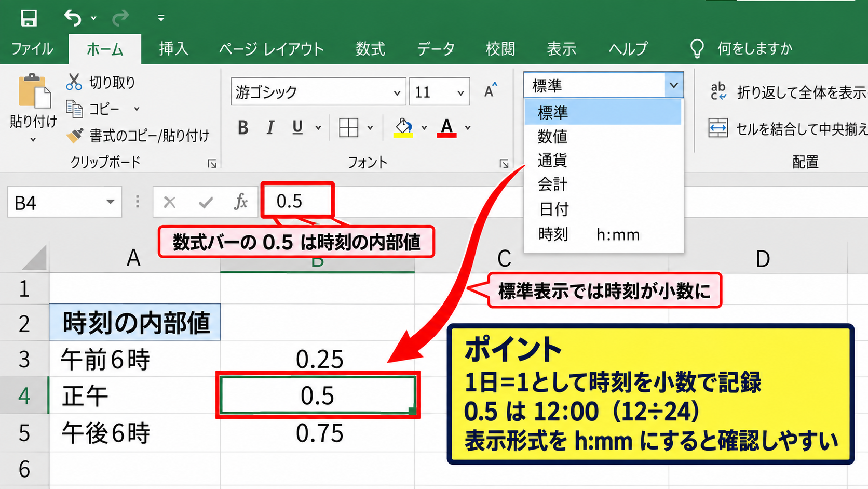Expand the font size 11 dropdown
Image resolution: width=868 pixels, height=489 pixels.
coord(460,92)
